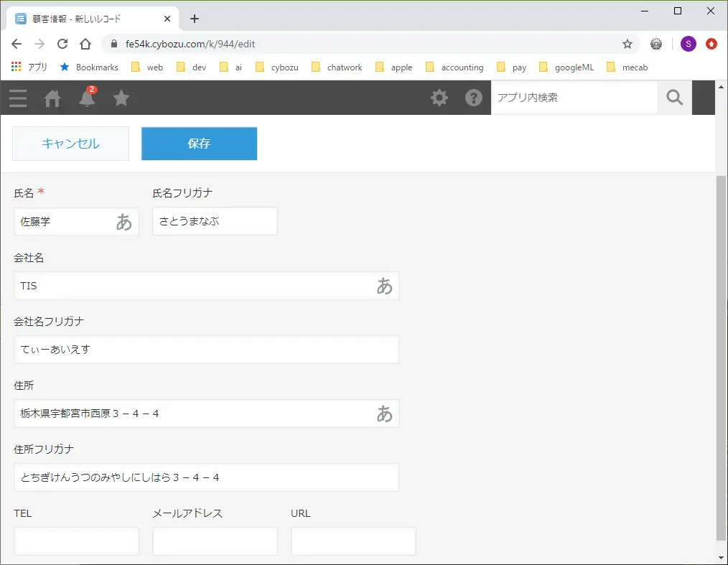Reload the page
The height and width of the screenshot is (565, 728).
coord(62,44)
